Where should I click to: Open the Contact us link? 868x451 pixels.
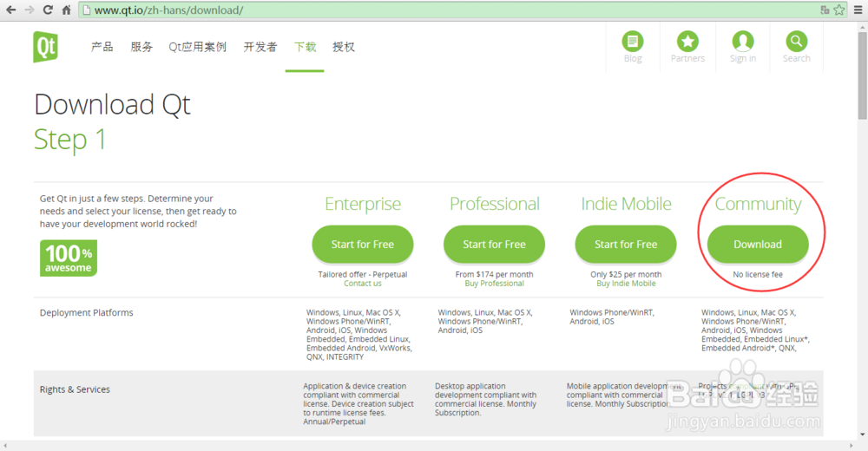coord(363,284)
